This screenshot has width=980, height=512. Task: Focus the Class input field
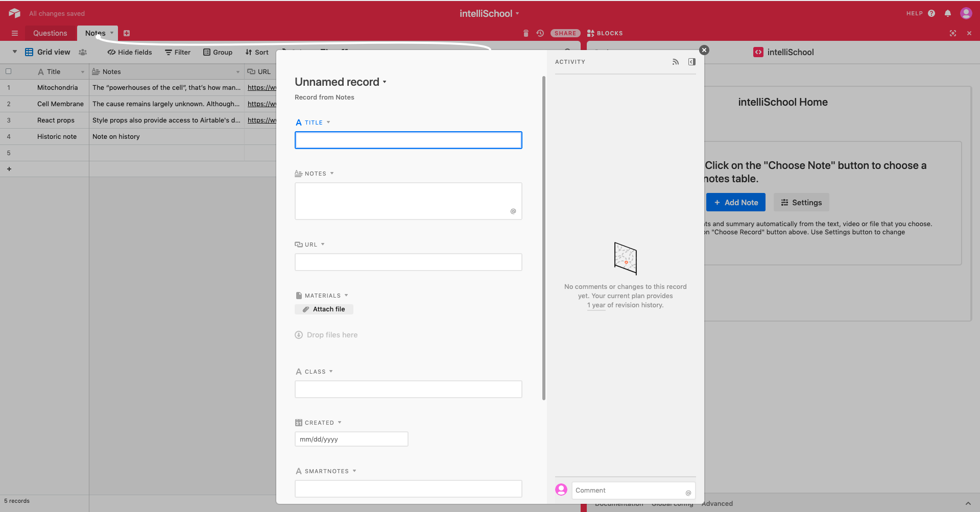[409, 389]
